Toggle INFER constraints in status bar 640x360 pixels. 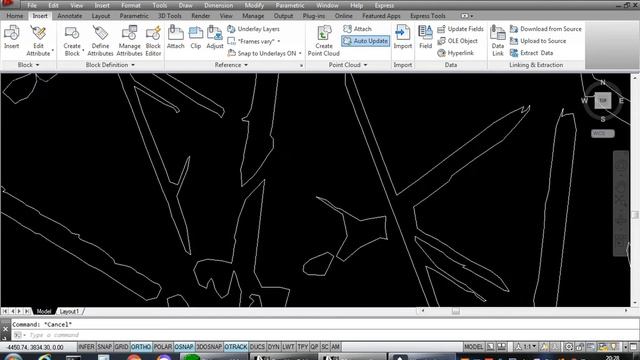tap(87, 347)
